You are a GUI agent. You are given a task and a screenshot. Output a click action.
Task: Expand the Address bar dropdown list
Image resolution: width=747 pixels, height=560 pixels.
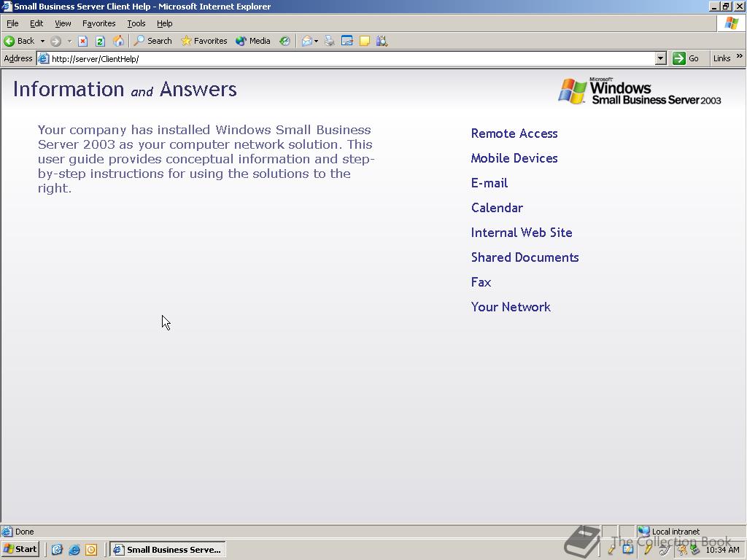(660, 58)
